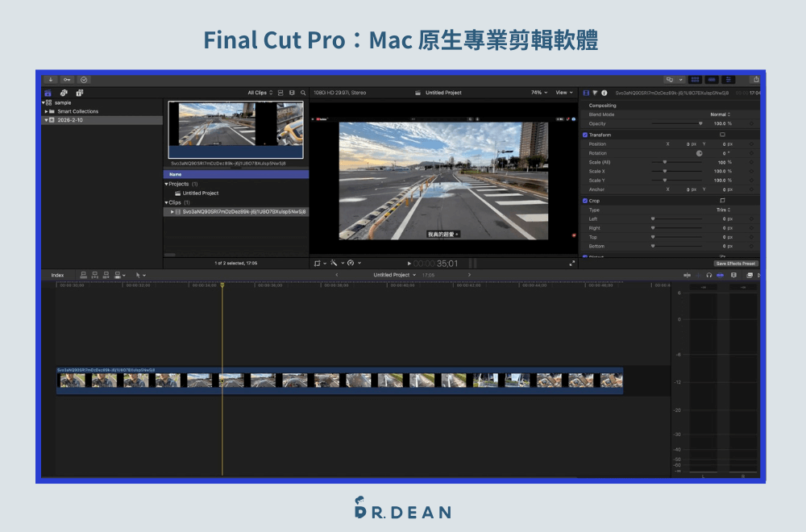Show the Libraries sidebar icon
The image size is (806, 532).
(48, 93)
